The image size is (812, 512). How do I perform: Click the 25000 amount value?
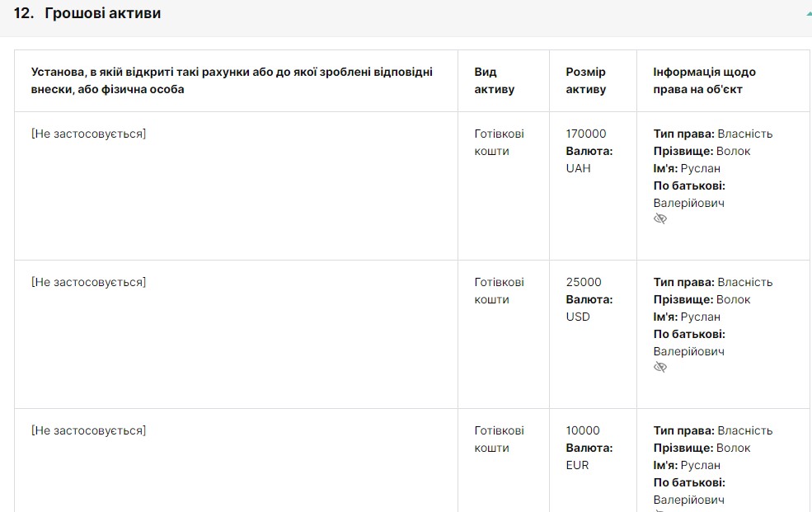tap(584, 282)
